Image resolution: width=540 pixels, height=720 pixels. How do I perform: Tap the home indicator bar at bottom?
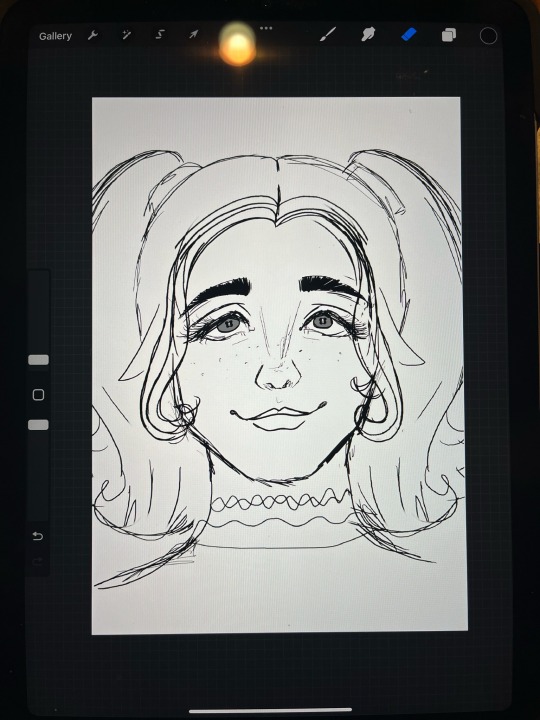pos(270,711)
